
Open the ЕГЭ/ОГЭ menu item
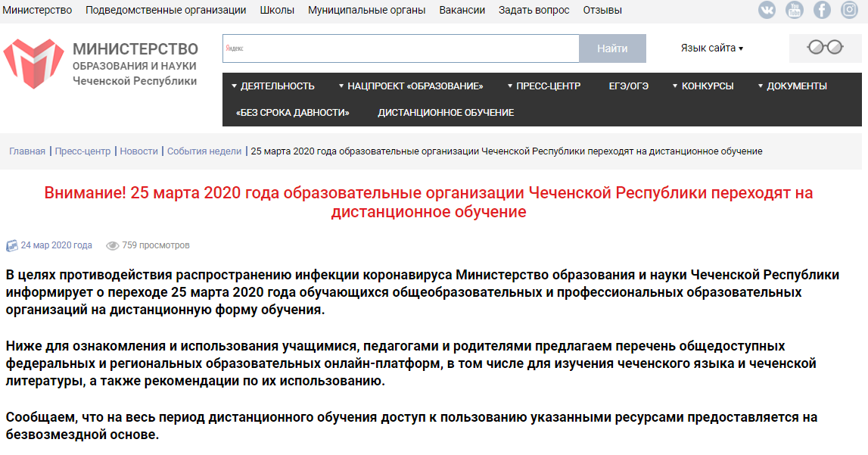pyautogui.click(x=628, y=86)
